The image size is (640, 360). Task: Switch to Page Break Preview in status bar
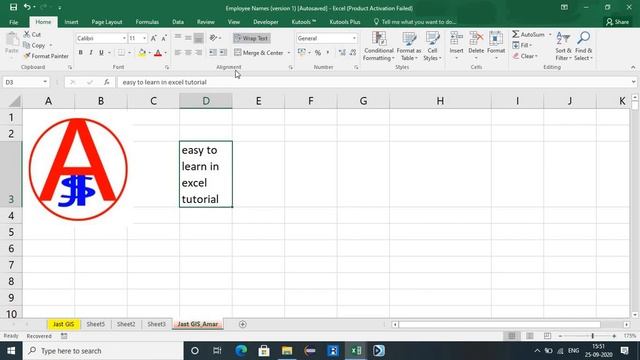point(547,336)
